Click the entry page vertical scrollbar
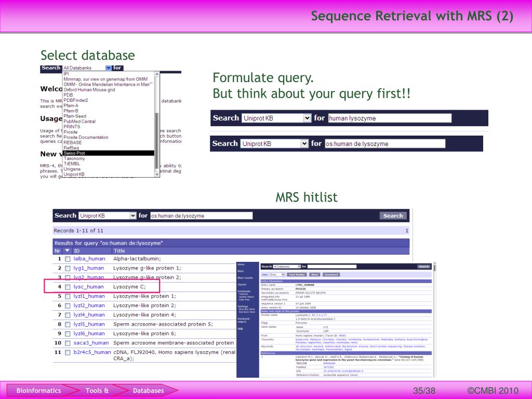Image resolution: width=532 pixels, height=399 pixels. pos(435,320)
